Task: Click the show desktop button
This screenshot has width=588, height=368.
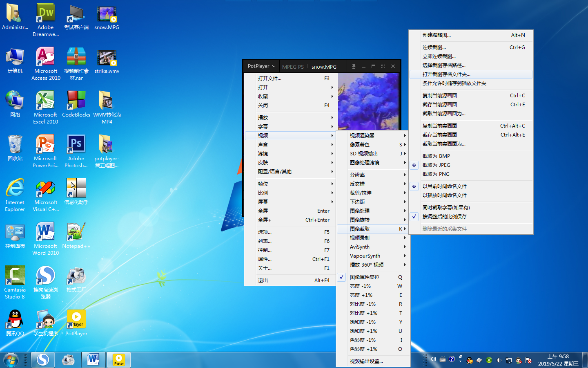Action: coord(585,360)
